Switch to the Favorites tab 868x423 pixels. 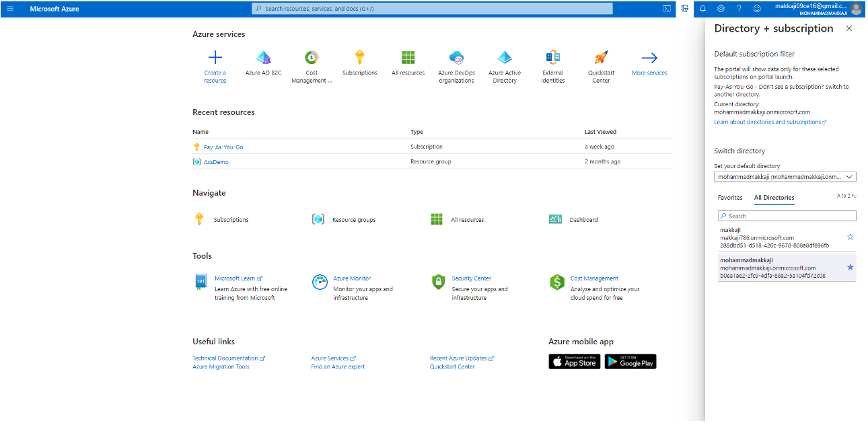tap(730, 198)
